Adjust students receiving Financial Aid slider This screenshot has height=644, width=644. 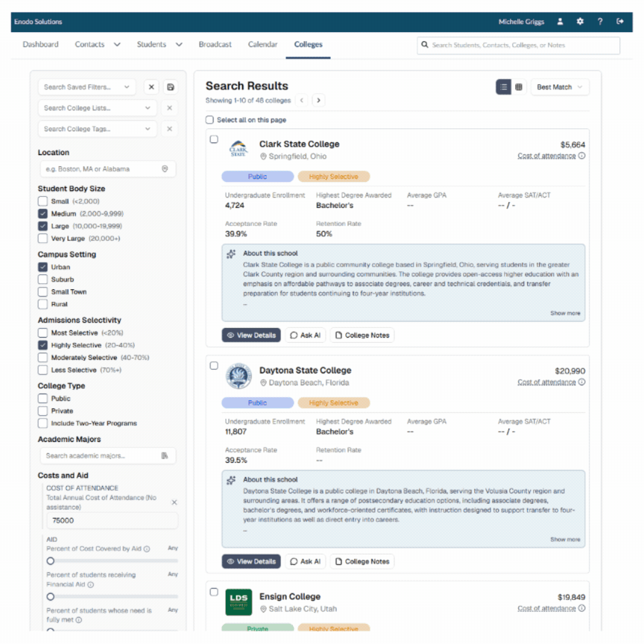coord(51,596)
